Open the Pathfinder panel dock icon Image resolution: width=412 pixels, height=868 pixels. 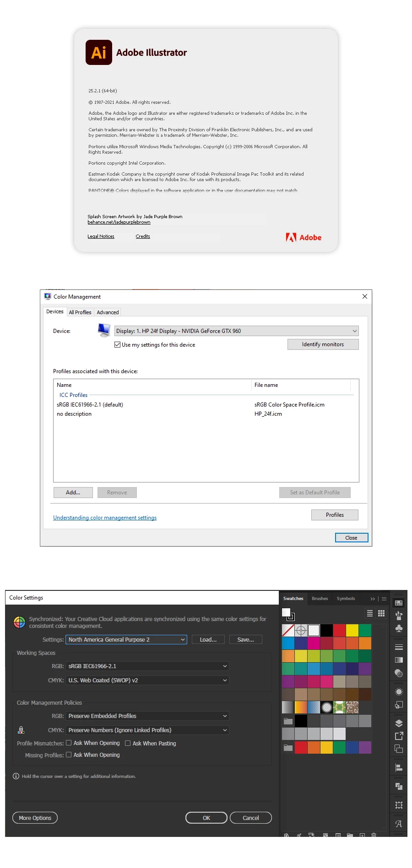click(x=399, y=787)
